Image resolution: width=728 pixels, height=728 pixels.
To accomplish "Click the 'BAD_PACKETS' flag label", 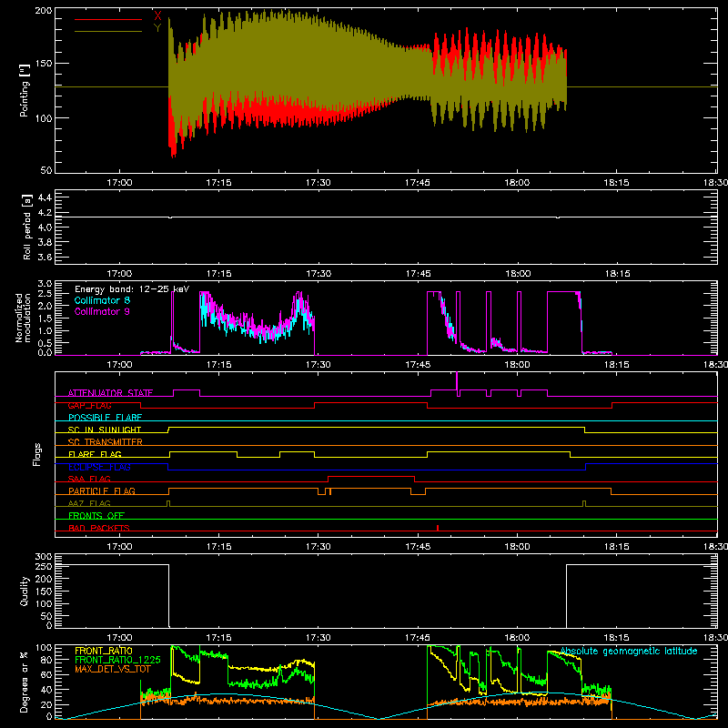I will 99,528.
